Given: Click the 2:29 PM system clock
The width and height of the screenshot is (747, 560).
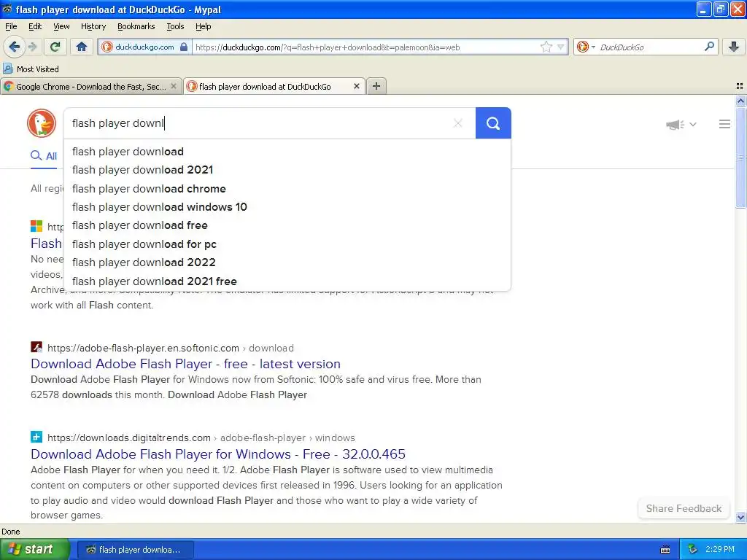Looking at the screenshot, I should (719, 549).
